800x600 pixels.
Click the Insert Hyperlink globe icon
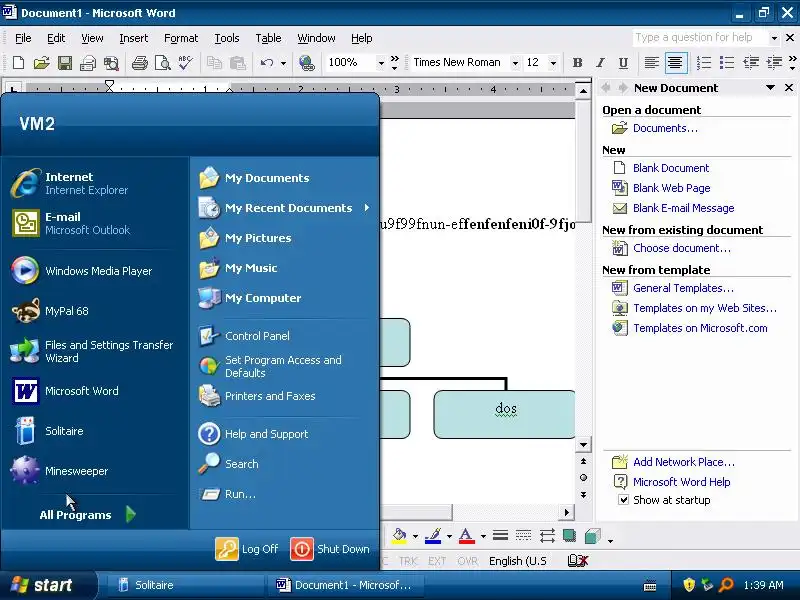click(307, 63)
